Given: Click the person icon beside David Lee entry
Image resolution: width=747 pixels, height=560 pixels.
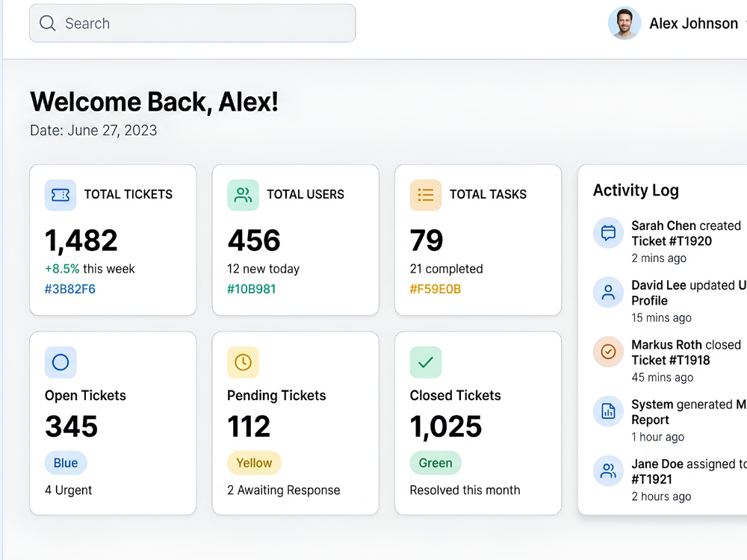Looking at the screenshot, I should [608, 293].
